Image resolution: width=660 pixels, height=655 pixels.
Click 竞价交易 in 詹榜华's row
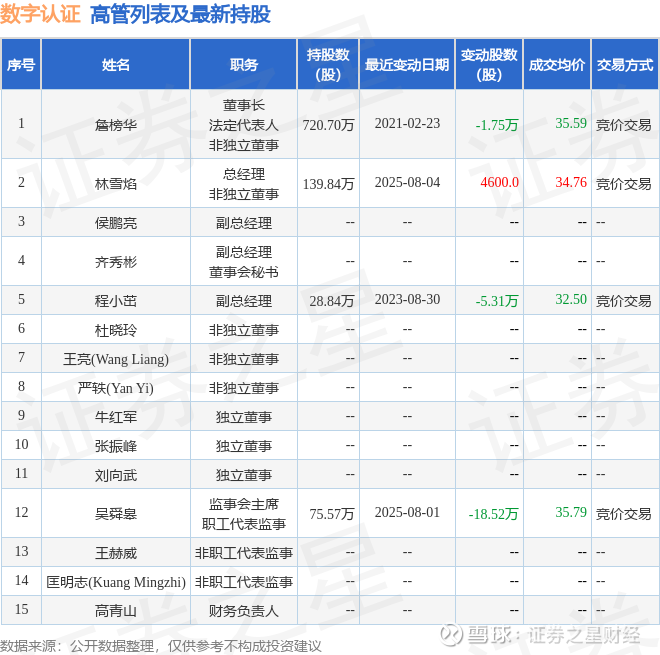coord(623,125)
